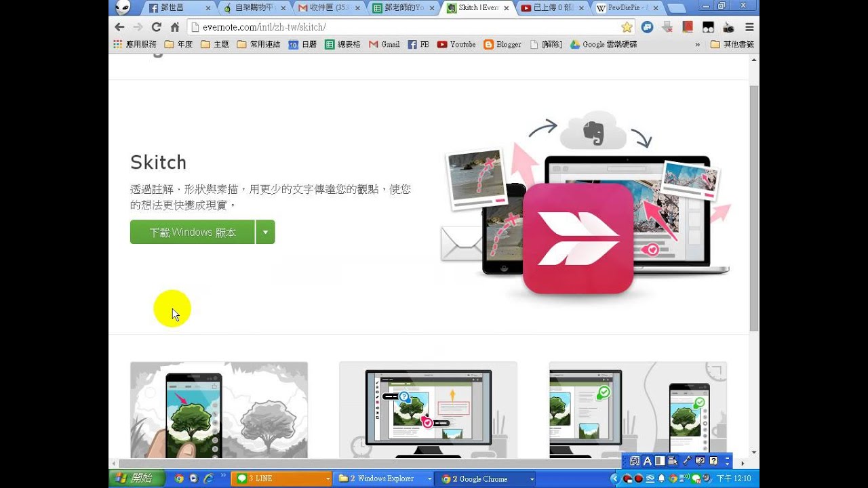Switch to the 鄭世昌 Facebook tab
The height and width of the screenshot is (488, 868).
(x=180, y=8)
